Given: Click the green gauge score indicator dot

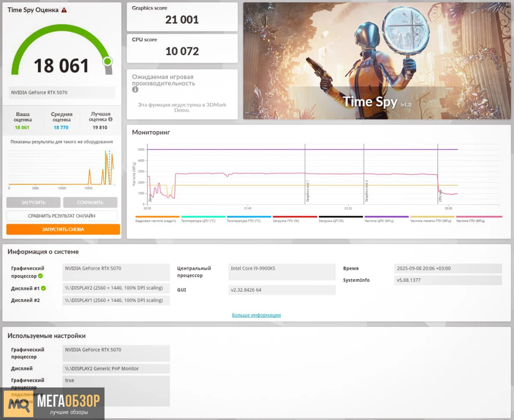Looking at the screenshot, I should point(108,61).
